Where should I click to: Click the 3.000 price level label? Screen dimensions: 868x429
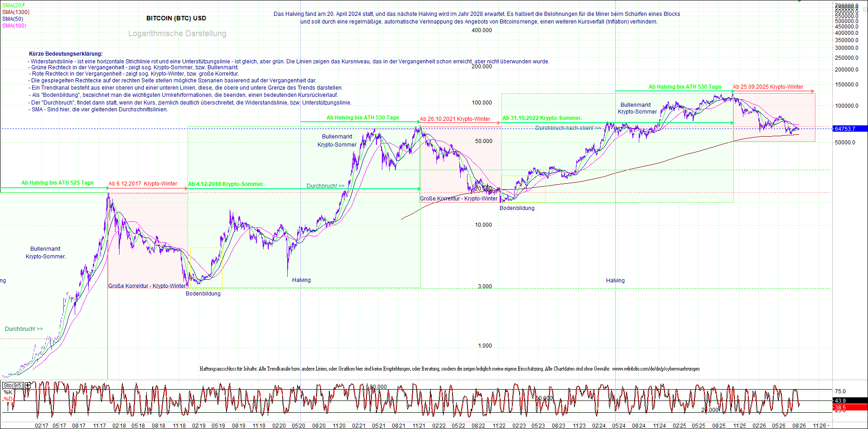coord(485,286)
